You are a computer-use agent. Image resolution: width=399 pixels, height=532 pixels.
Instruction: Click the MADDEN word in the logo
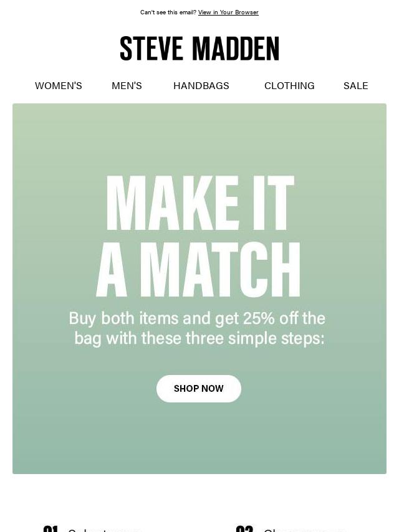[x=236, y=49]
